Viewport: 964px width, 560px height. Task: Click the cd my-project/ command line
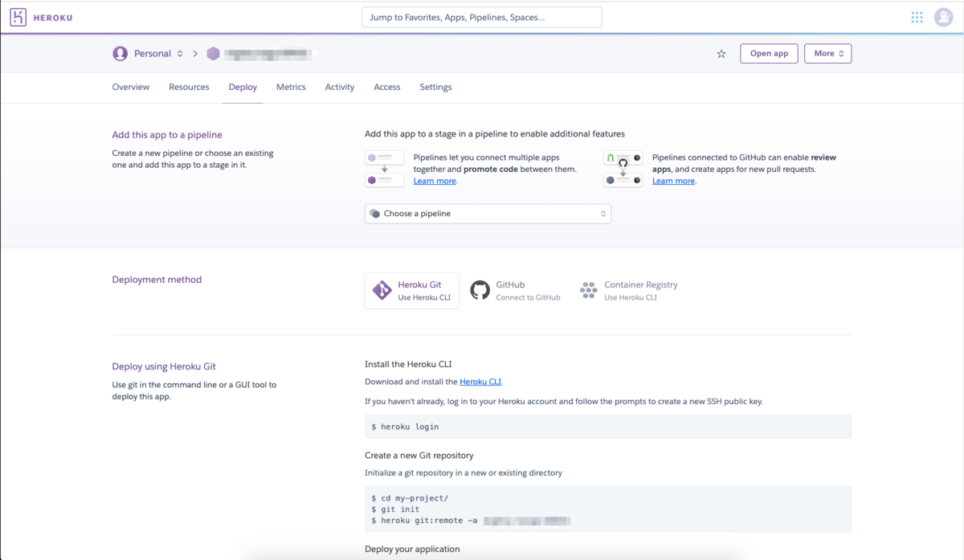410,498
